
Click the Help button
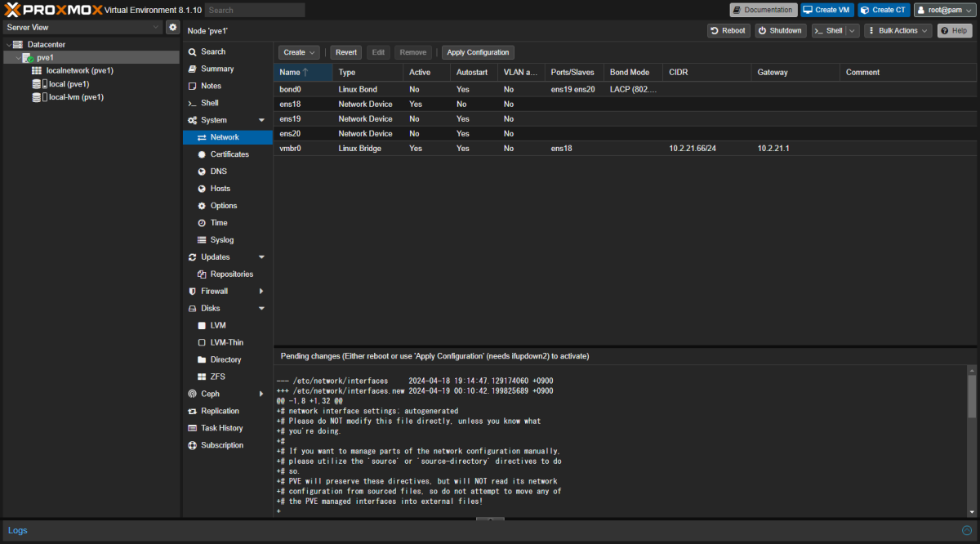click(x=955, y=30)
